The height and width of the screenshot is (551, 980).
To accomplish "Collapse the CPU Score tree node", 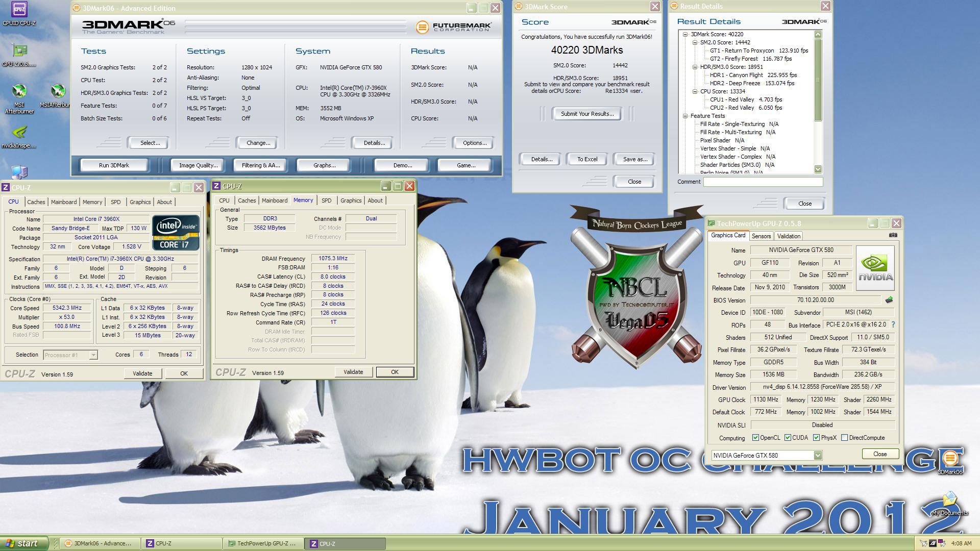I will [x=695, y=91].
